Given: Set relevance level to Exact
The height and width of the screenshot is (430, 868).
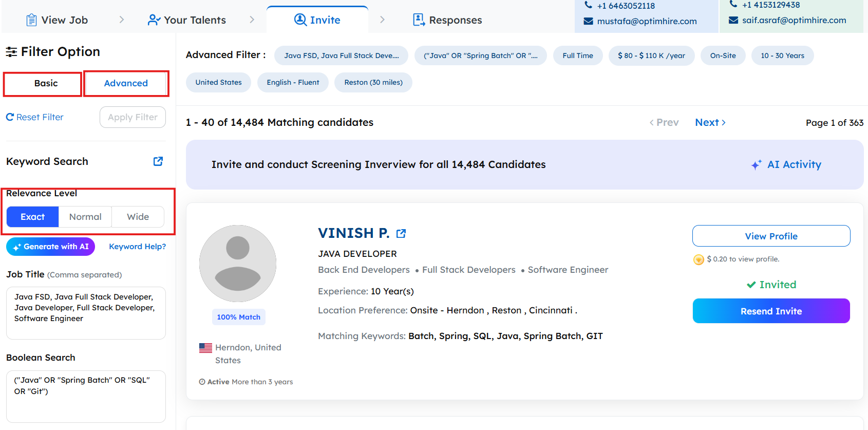Looking at the screenshot, I should point(33,217).
